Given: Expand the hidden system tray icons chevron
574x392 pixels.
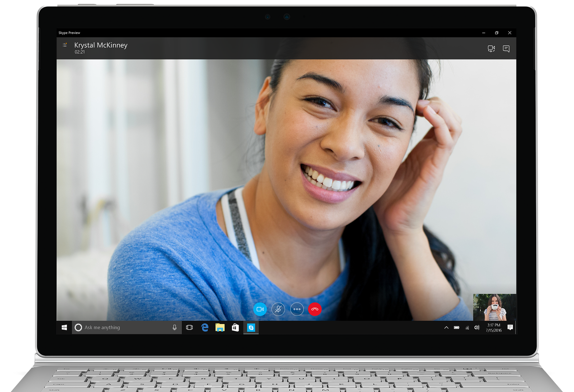Looking at the screenshot, I should pos(446,327).
